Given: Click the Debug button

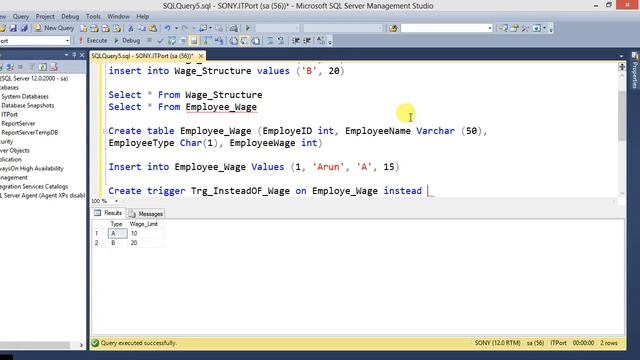Looking at the screenshot, I should (127, 40).
